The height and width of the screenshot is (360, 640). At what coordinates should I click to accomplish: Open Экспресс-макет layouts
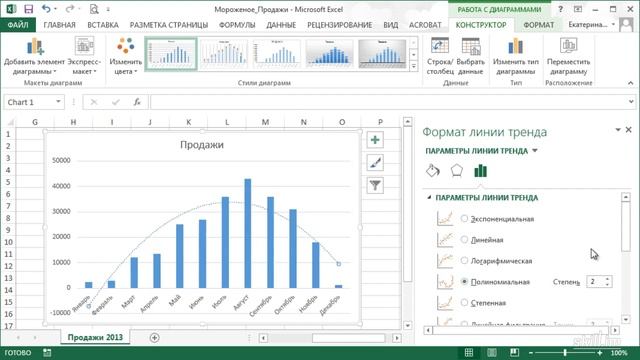pos(84,56)
